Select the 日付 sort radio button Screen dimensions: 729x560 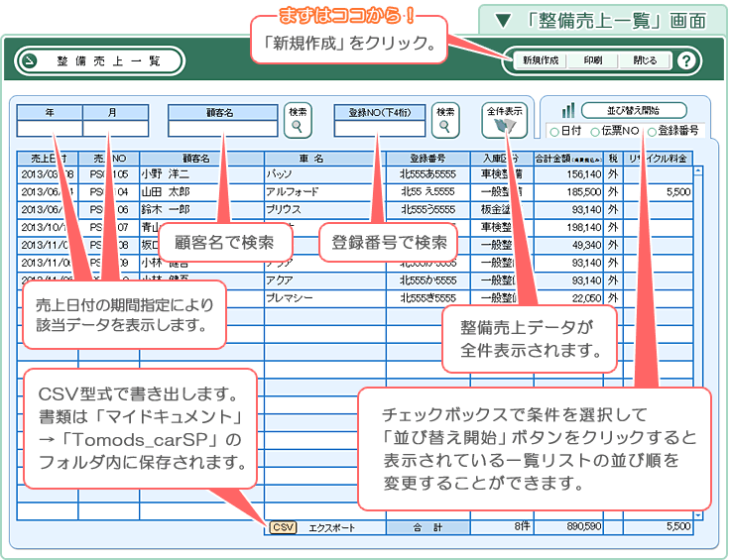point(554,132)
